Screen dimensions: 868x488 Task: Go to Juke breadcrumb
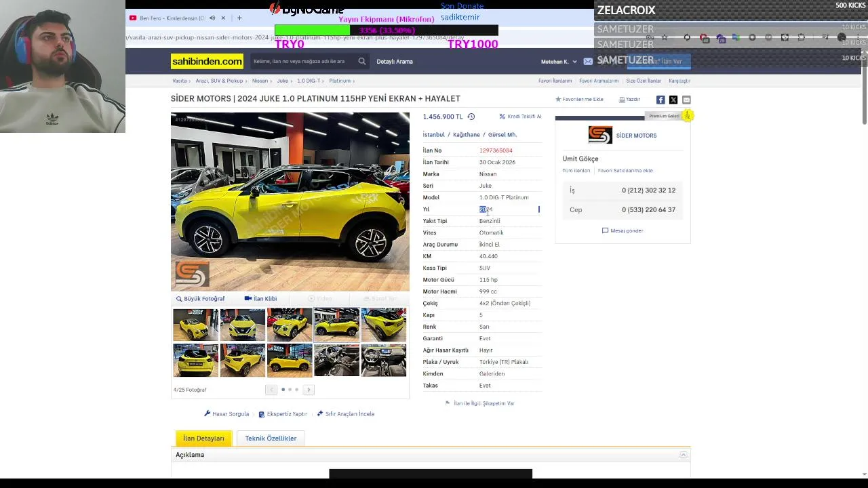coord(282,81)
